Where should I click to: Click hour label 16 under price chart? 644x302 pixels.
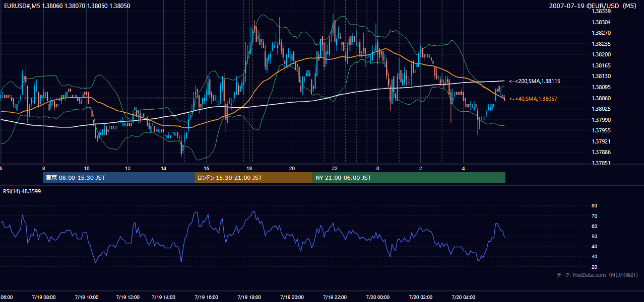[206, 168]
